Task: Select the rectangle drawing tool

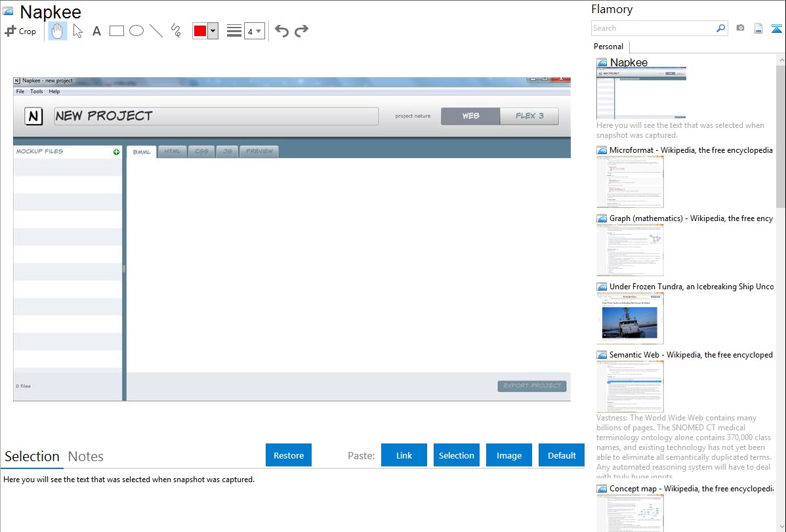Action: [x=116, y=31]
